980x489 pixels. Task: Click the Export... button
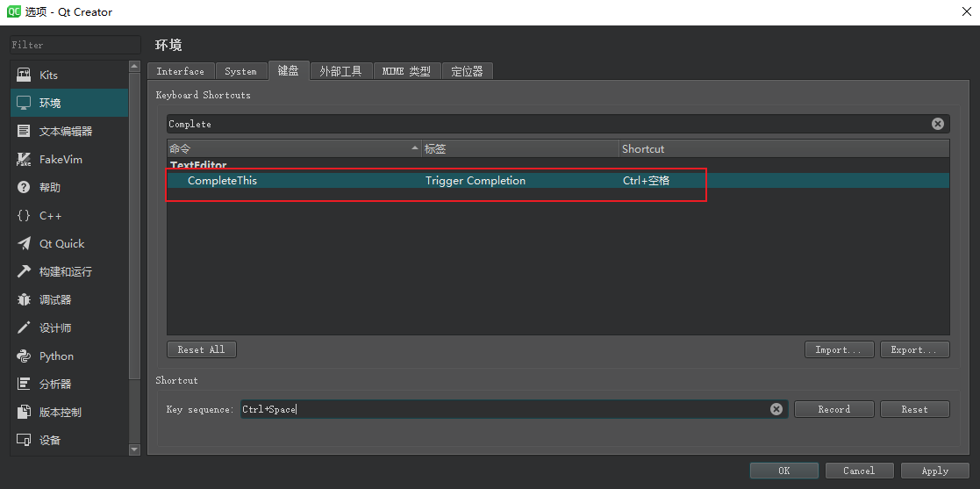pyautogui.click(x=914, y=349)
